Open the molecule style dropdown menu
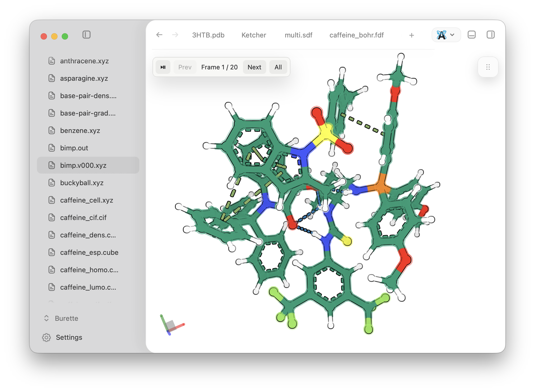Viewport: 535px width, 392px height. pos(446,35)
